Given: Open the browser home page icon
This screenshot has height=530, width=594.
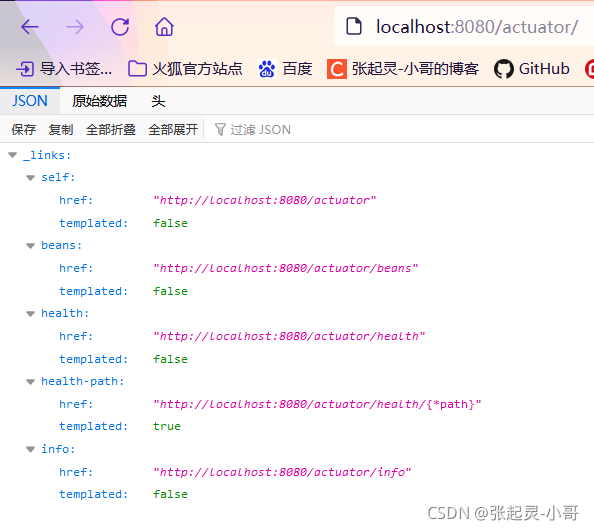Looking at the screenshot, I should click(164, 27).
